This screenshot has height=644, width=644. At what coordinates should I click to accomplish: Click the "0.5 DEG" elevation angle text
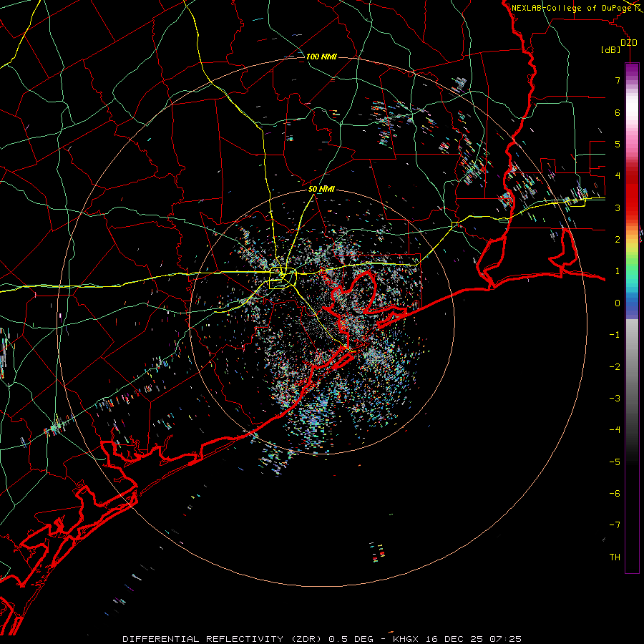(x=351, y=639)
